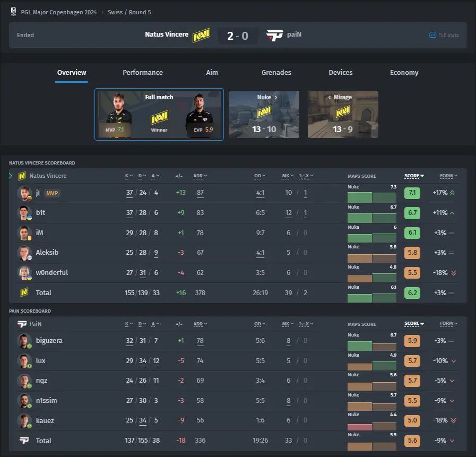This screenshot has height=457, width=476.
Task: Switch to the Overview tab
Action: click(x=72, y=73)
